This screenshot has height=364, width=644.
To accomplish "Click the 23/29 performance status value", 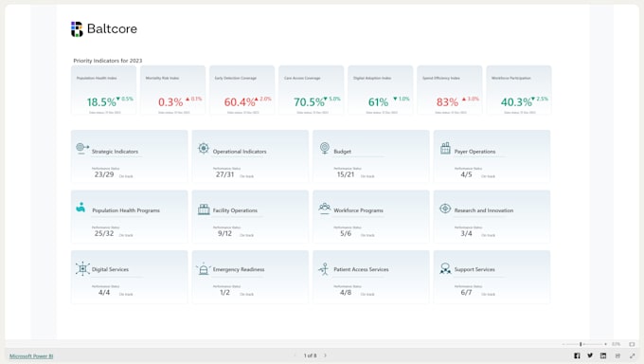I will click(x=104, y=174).
